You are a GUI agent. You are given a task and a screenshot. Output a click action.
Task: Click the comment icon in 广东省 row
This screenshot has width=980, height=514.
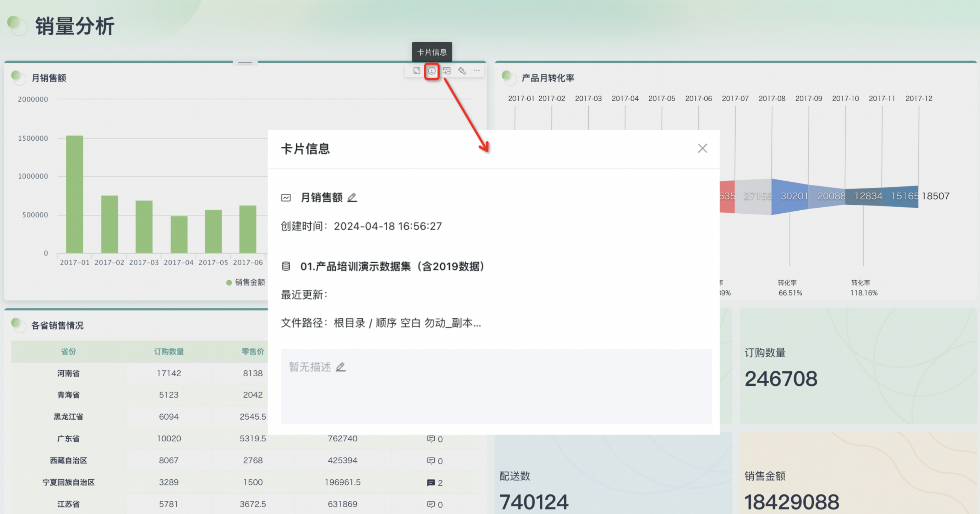click(430, 439)
